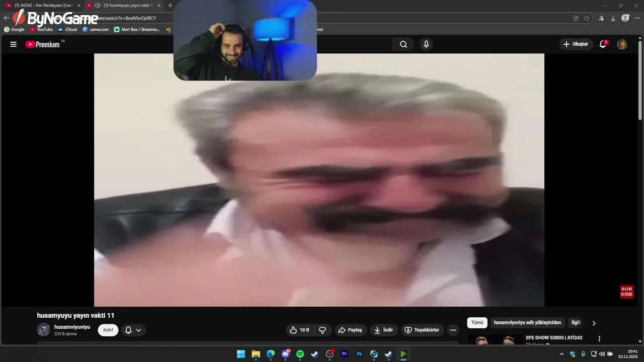This screenshot has width=644, height=362.
Task: Open Premiere Pro from taskbar
Action: (344, 354)
